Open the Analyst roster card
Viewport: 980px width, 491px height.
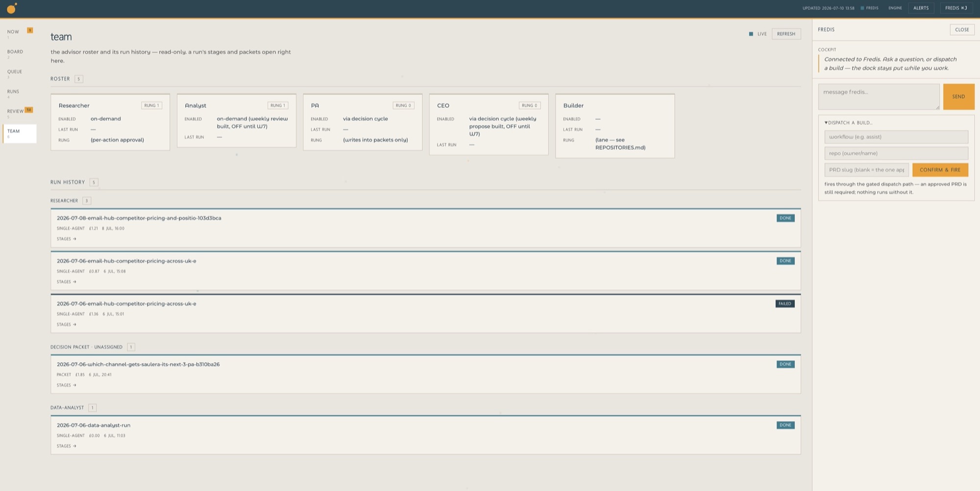pos(236,120)
